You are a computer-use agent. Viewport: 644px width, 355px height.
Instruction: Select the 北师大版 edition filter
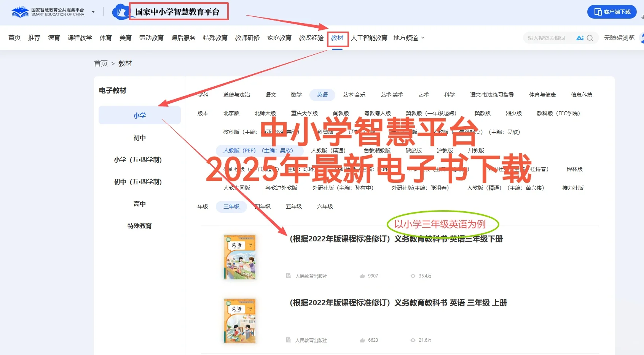point(265,113)
